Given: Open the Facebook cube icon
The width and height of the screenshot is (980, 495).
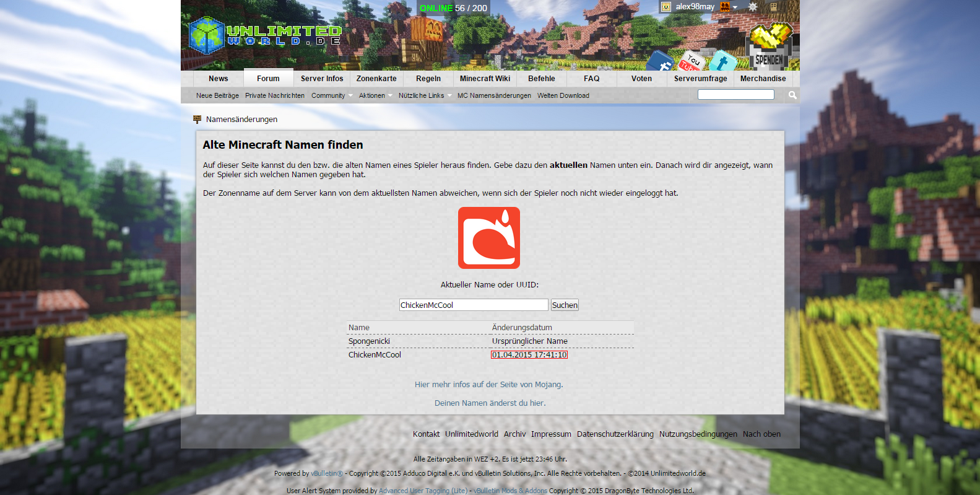Looking at the screenshot, I should tap(660, 61).
